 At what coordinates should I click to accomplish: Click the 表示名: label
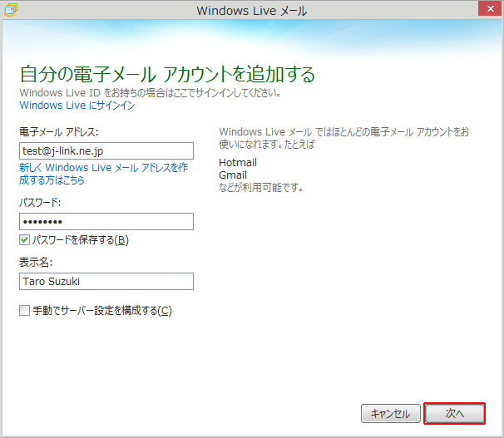[x=36, y=263]
